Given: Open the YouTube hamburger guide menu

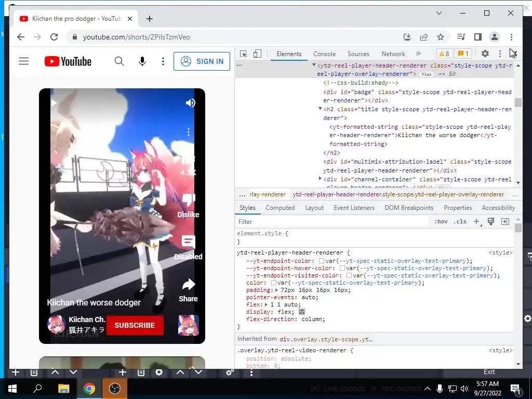Looking at the screenshot, I should coord(24,61).
